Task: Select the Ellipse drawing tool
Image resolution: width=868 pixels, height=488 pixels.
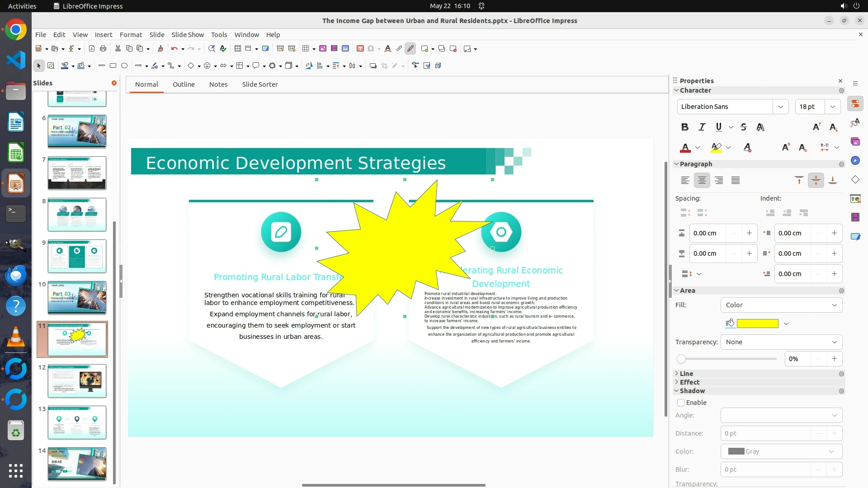Action: pyautogui.click(x=124, y=66)
